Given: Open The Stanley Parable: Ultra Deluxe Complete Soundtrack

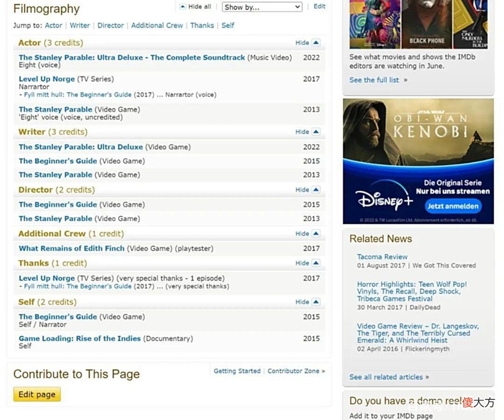Looking at the screenshot, I should (x=132, y=57).
